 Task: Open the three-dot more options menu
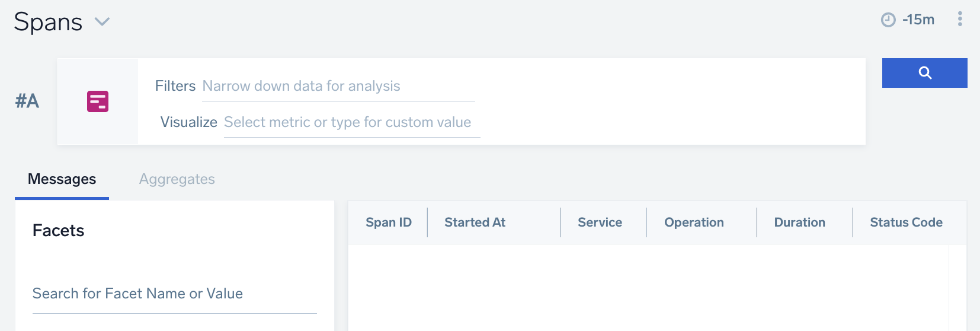(x=960, y=20)
